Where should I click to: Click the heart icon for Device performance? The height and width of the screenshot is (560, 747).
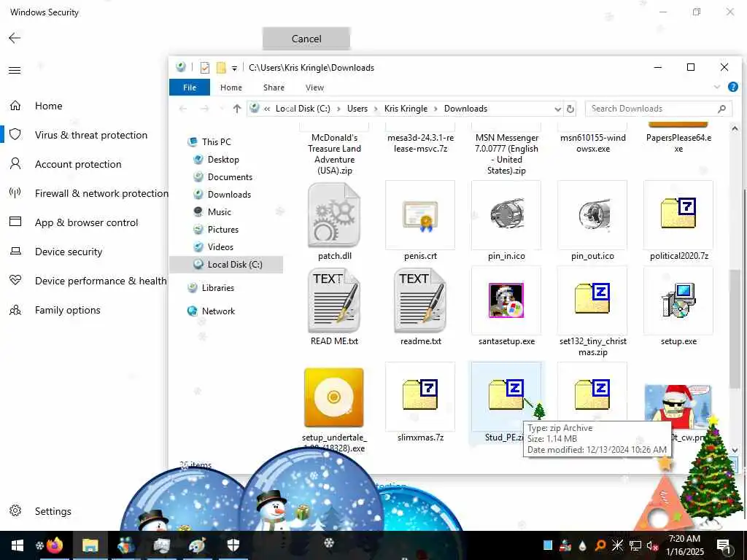click(x=15, y=281)
